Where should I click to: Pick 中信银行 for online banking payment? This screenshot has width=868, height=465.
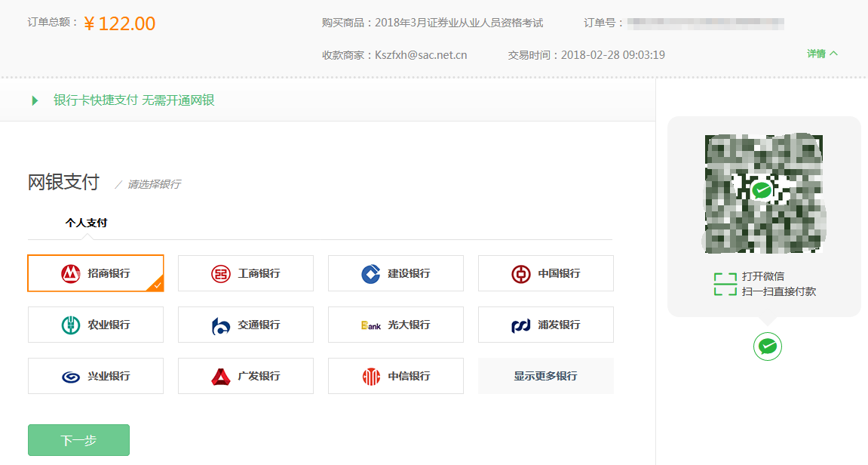pyautogui.click(x=396, y=376)
